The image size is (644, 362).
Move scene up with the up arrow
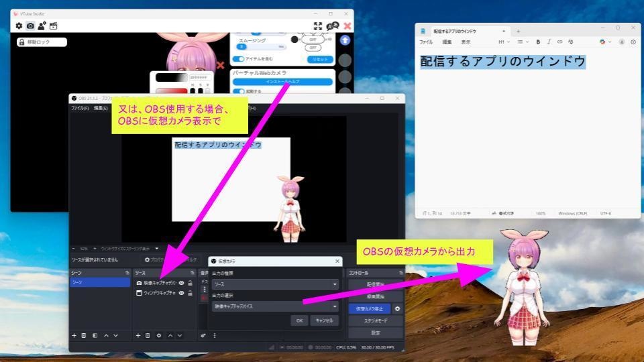(x=106, y=335)
